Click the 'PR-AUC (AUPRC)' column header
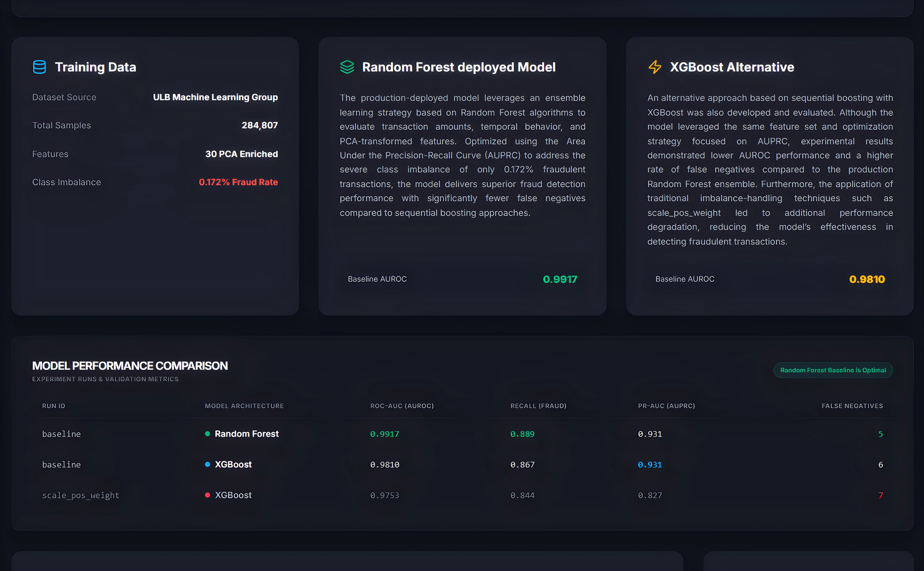924x571 pixels. [666, 406]
